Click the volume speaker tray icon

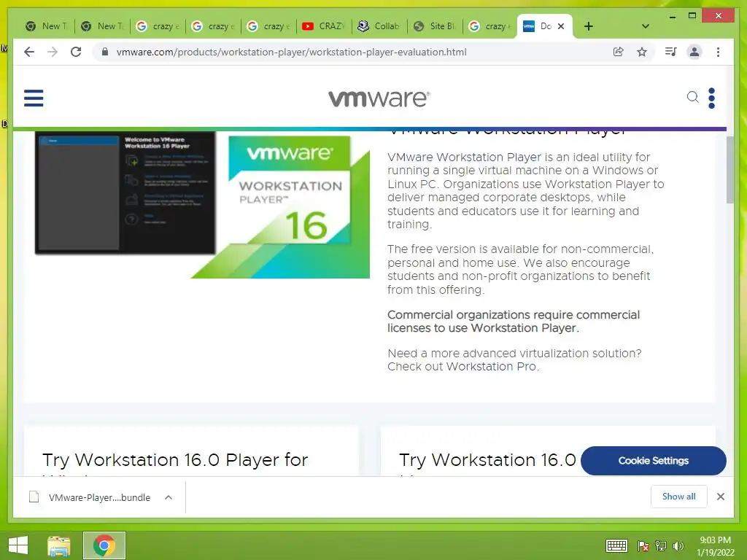pyautogui.click(x=678, y=546)
